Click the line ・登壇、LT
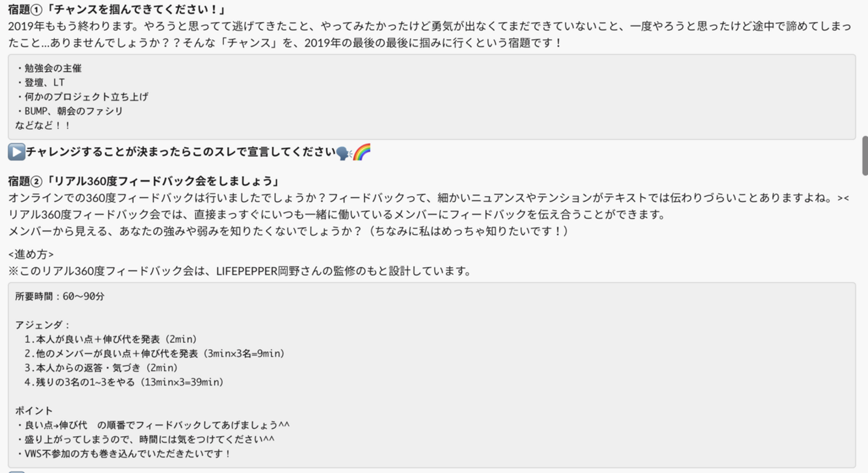Image resolution: width=868 pixels, height=473 pixels. (40, 83)
